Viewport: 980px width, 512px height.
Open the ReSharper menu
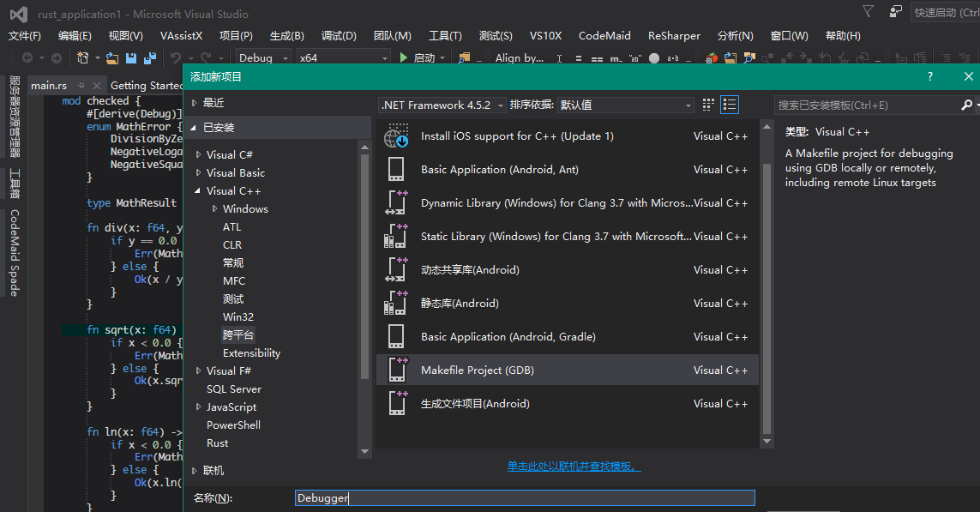click(x=674, y=35)
